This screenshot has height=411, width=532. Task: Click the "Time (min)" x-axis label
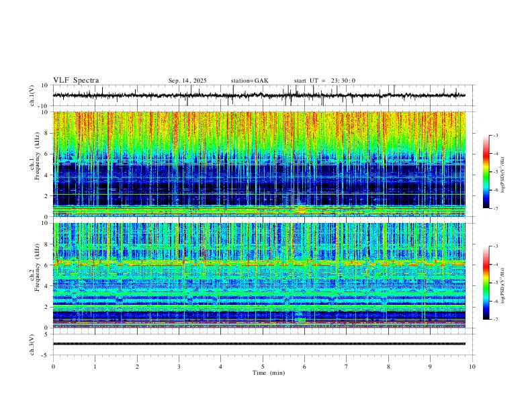click(269, 373)
